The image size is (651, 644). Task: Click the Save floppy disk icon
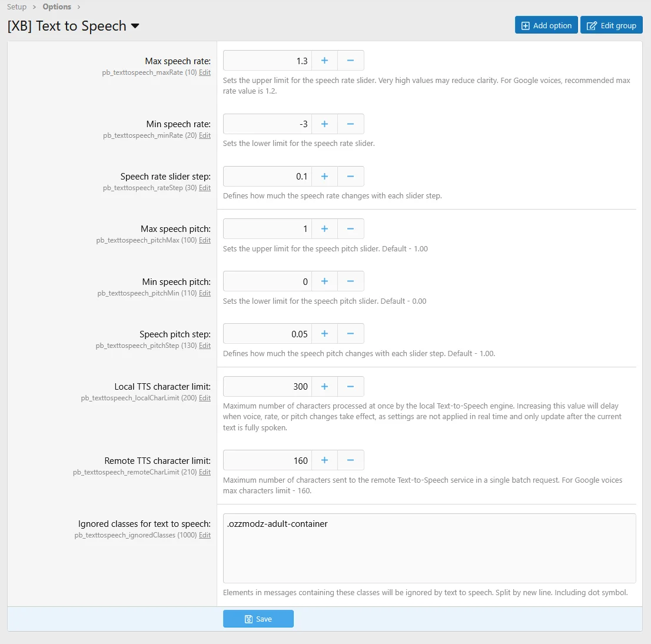(x=249, y=619)
